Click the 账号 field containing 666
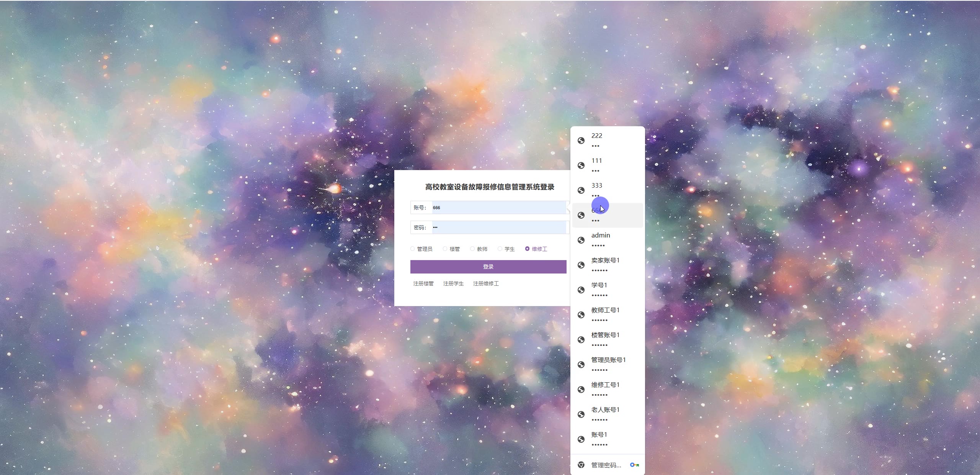The height and width of the screenshot is (475, 980). pos(498,208)
